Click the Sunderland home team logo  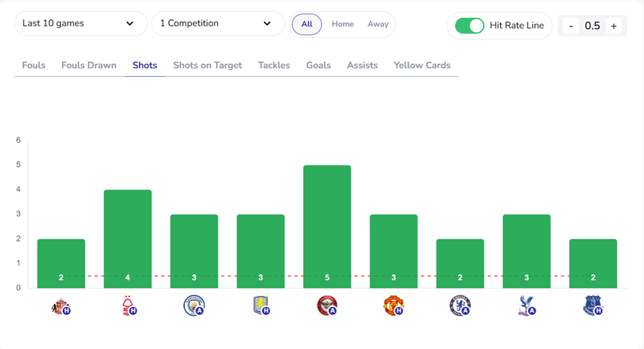tap(61, 306)
